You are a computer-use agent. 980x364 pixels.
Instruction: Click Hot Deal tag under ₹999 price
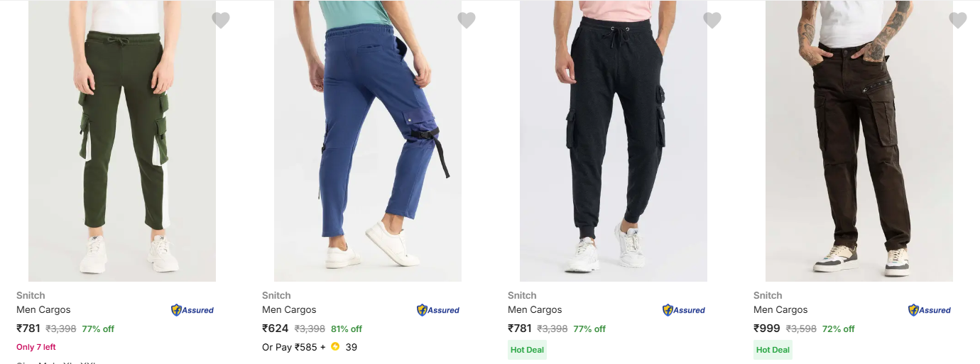pos(773,350)
